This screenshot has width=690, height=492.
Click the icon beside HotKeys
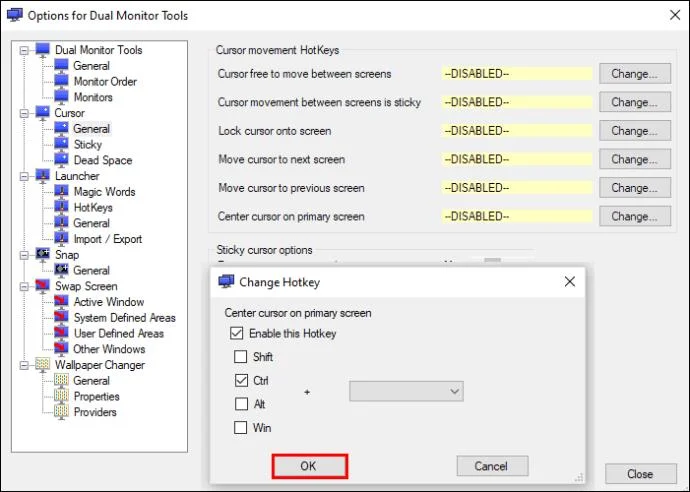[61, 207]
